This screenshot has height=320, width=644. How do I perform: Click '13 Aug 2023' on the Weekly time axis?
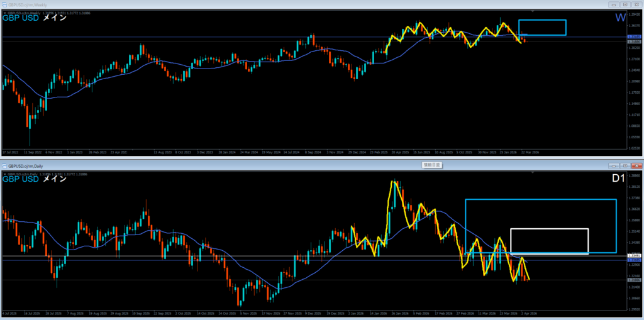pyautogui.click(x=162, y=152)
